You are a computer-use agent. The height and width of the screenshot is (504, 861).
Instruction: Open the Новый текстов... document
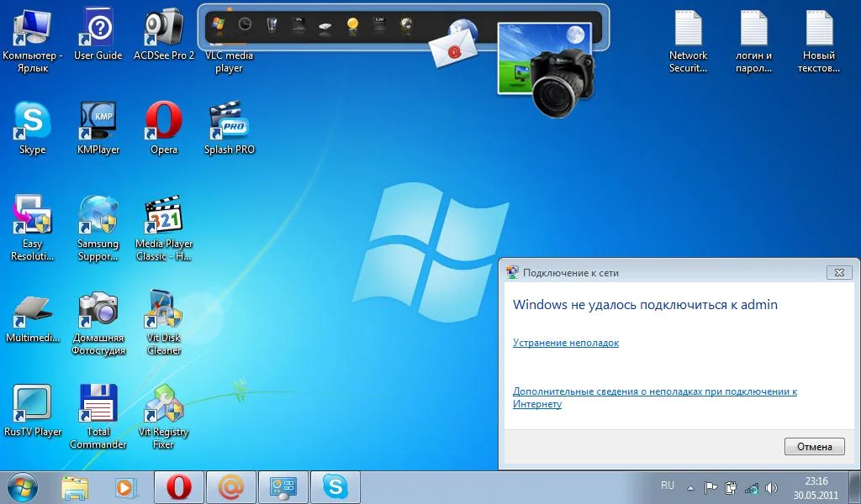tap(819, 42)
